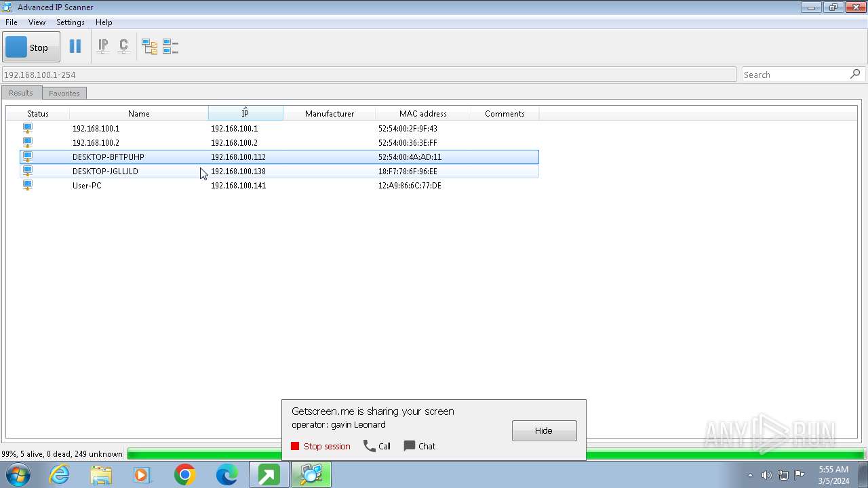The height and width of the screenshot is (488, 868).
Task: Click the scan progress bar
Action: pos(496,454)
